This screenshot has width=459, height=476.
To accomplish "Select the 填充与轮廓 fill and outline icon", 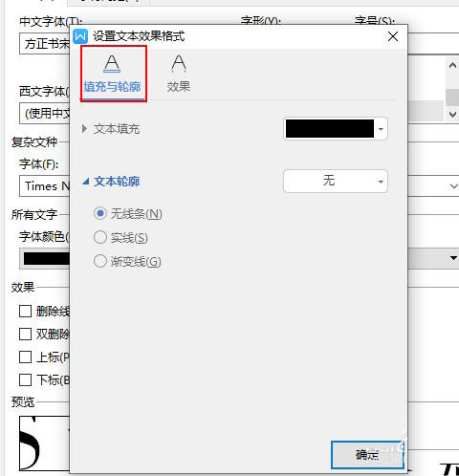I will 112,64.
